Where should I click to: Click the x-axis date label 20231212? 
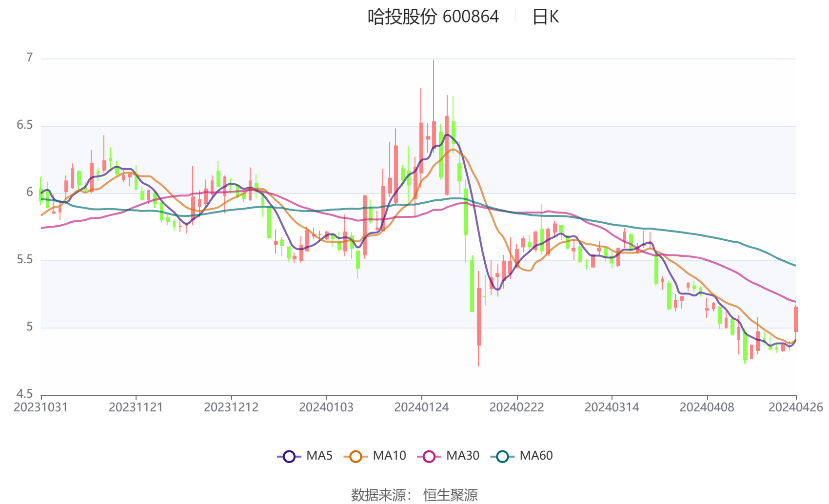[x=231, y=407]
